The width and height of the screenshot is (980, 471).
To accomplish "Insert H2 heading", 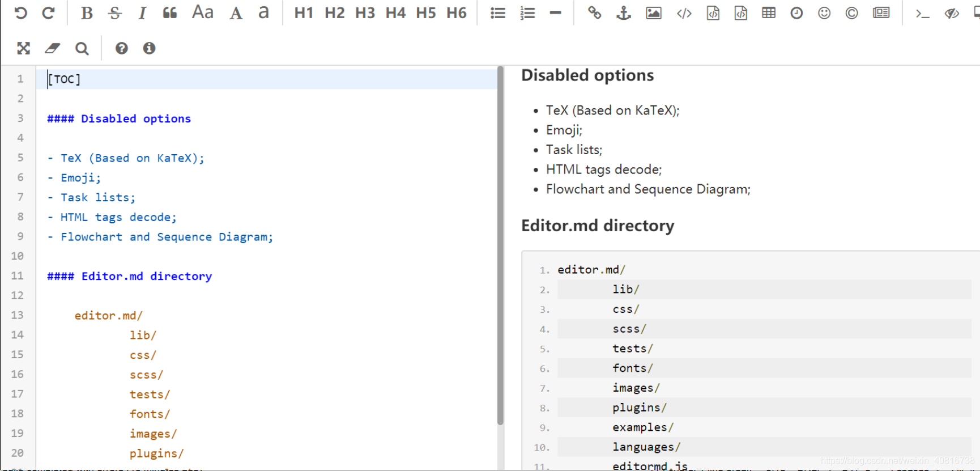I will 334,12.
